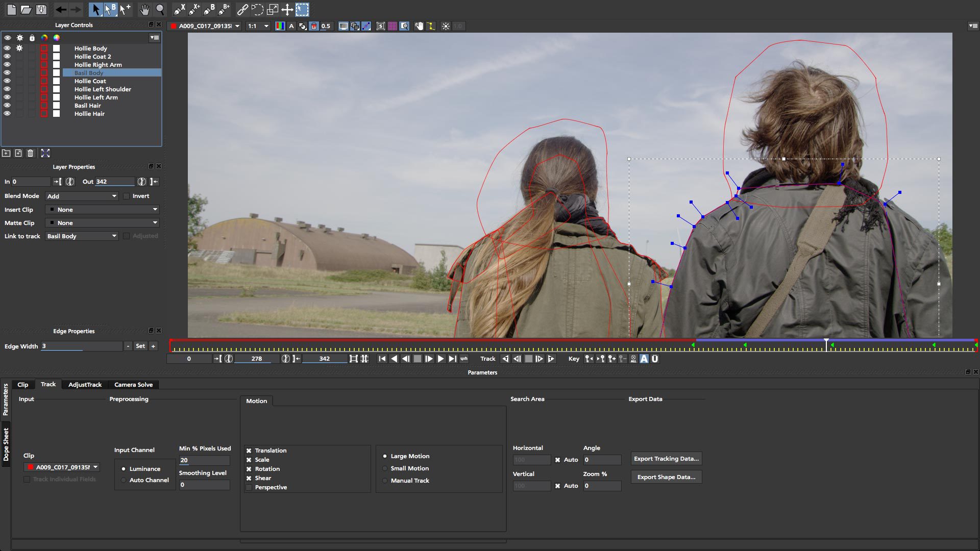Viewport: 980px width, 551px height.
Task: Switch to the Camera Solve tab
Action: pyautogui.click(x=134, y=384)
